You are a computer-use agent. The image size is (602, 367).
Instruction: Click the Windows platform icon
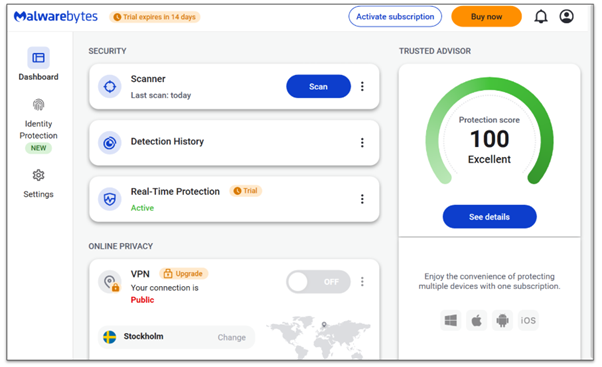pos(451,320)
